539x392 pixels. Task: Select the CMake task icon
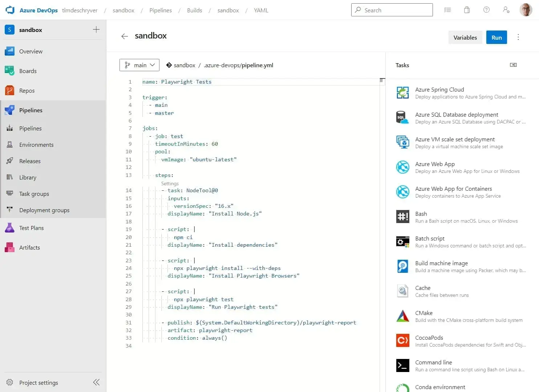402,316
